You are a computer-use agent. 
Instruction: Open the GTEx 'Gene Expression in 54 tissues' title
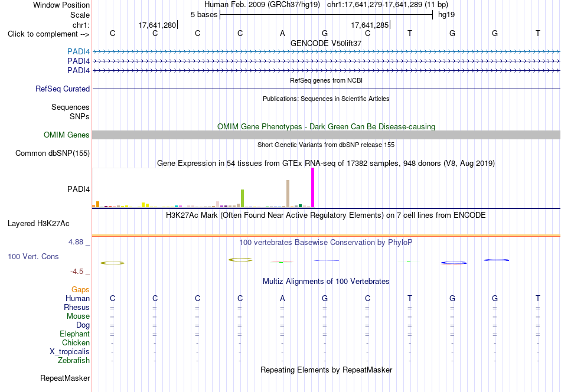pyautogui.click(x=326, y=164)
